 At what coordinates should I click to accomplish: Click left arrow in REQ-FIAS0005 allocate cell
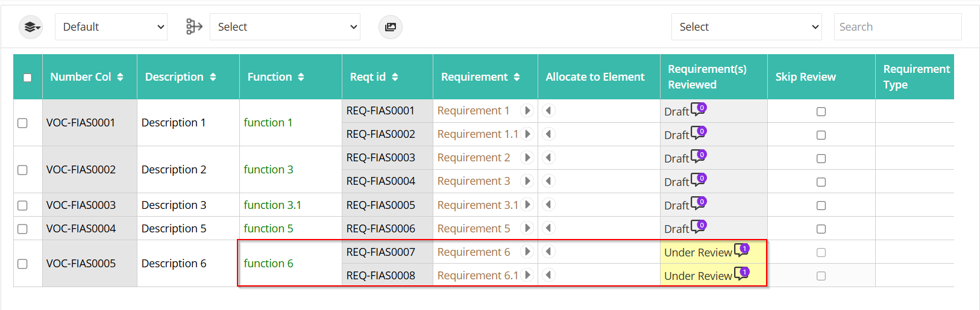(x=548, y=205)
